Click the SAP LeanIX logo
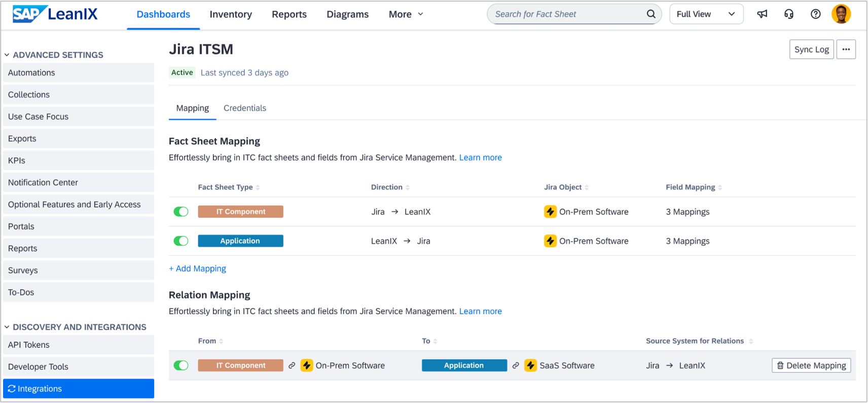This screenshot has width=868, height=403. point(55,14)
